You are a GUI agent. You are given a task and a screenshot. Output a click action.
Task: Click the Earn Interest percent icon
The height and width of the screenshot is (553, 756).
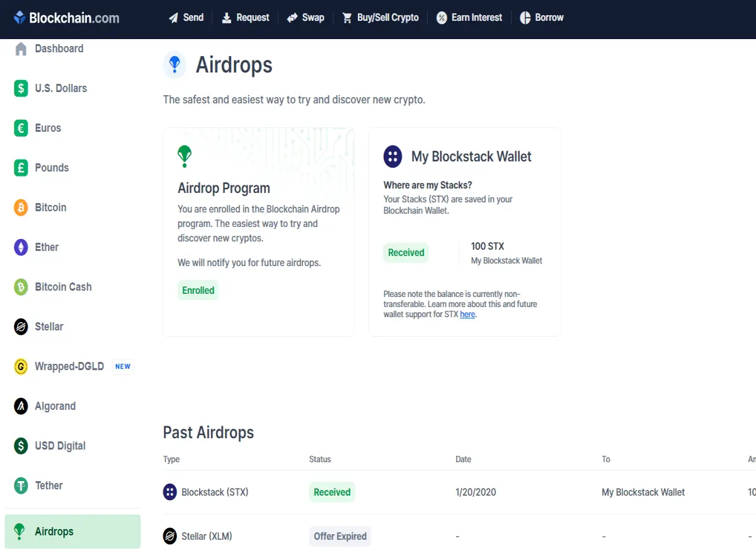click(x=442, y=18)
